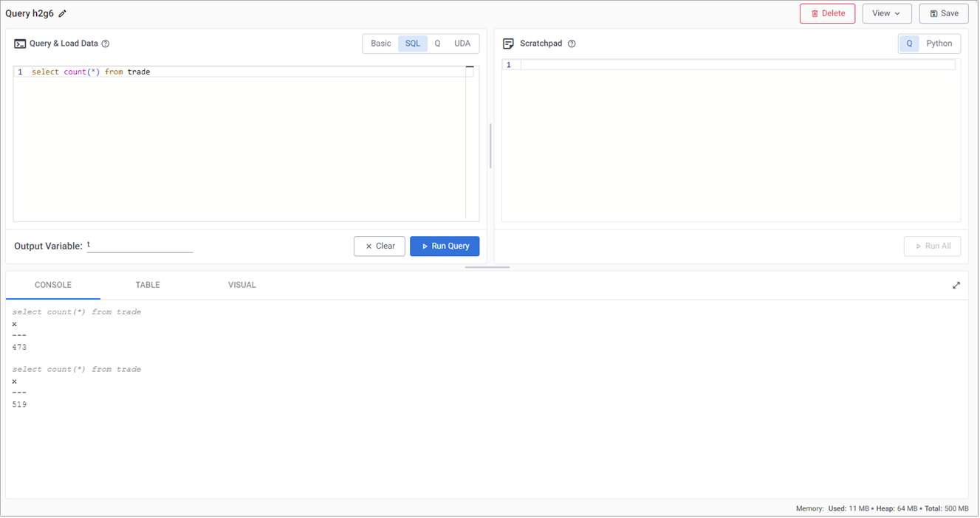Viewport: 980px width, 518px height.
Task: Select the UDA query mode
Action: pos(462,44)
